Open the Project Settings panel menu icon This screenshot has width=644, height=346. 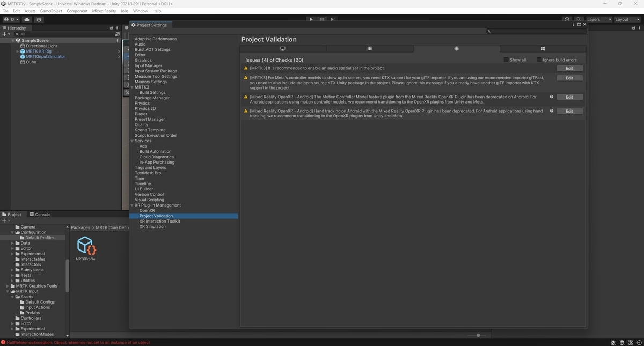[573, 24]
